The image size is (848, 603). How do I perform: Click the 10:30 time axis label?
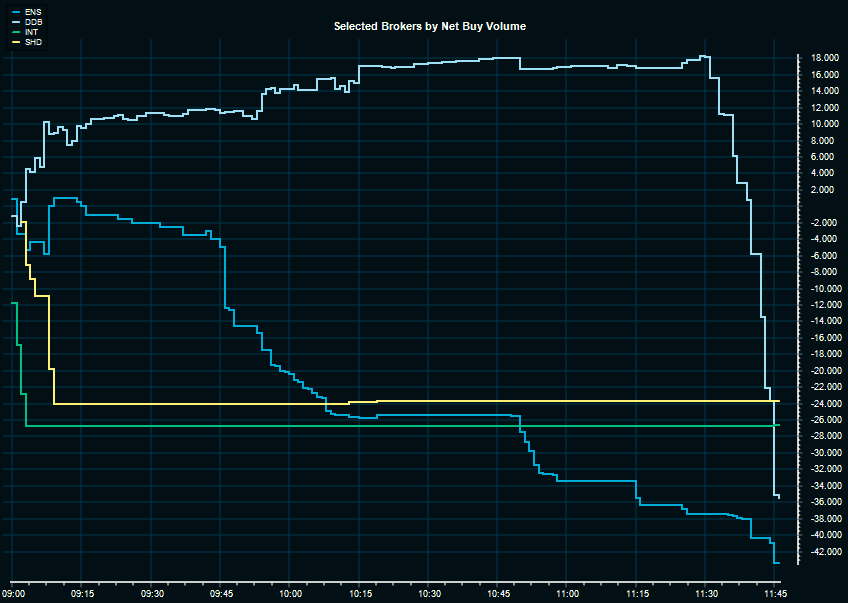[428, 593]
